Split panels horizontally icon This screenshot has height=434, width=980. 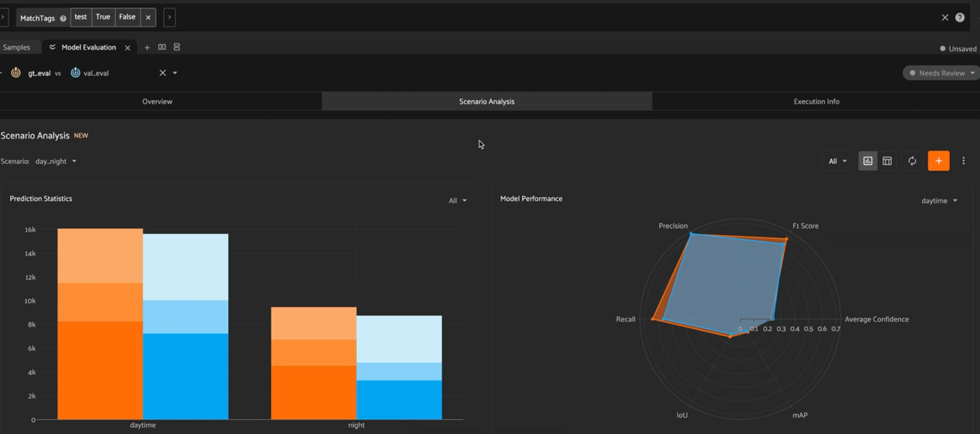click(x=162, y=47)
